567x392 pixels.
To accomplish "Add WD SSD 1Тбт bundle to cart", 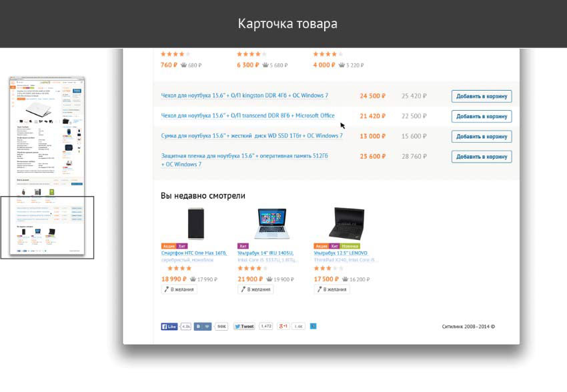I will (482, 137).
